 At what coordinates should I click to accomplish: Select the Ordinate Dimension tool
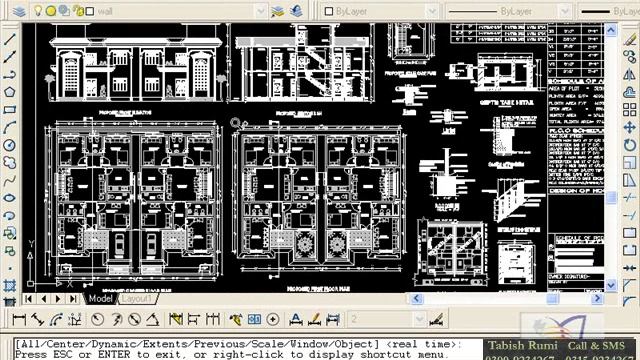(75, 319)
